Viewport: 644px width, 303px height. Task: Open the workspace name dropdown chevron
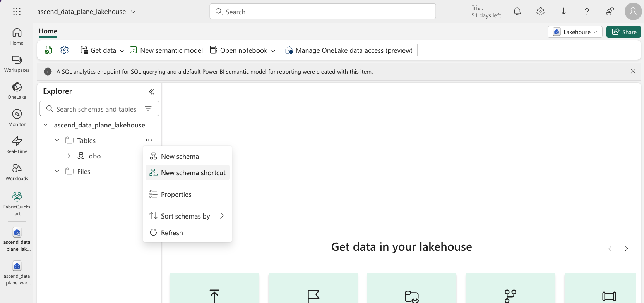click(x=133, y=12)
